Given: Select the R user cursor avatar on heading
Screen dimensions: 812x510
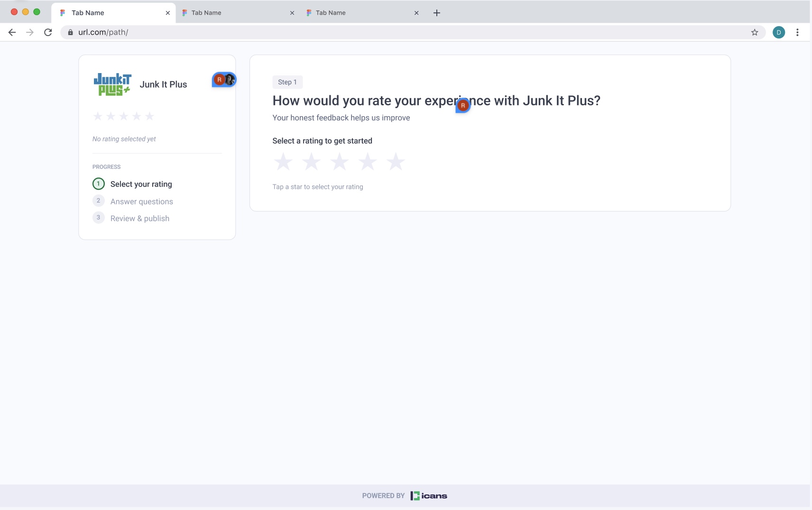Looking at the screenshot, I should tap(463, 105).
